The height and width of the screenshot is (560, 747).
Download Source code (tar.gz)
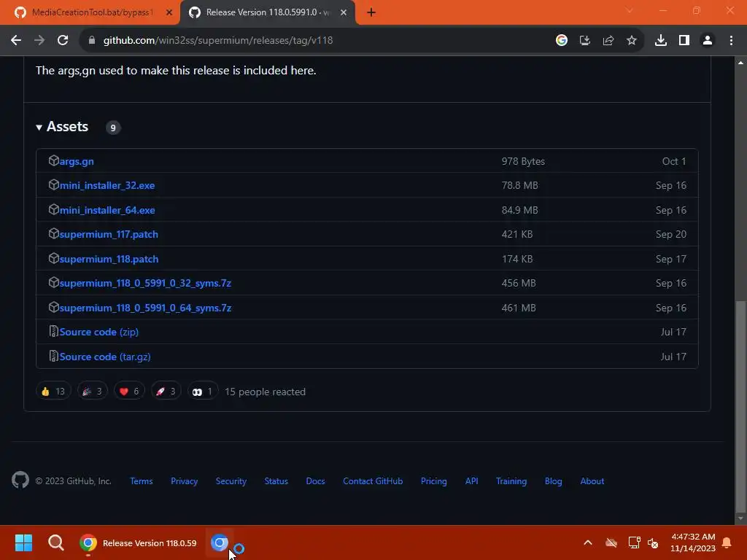click(105, 357)
